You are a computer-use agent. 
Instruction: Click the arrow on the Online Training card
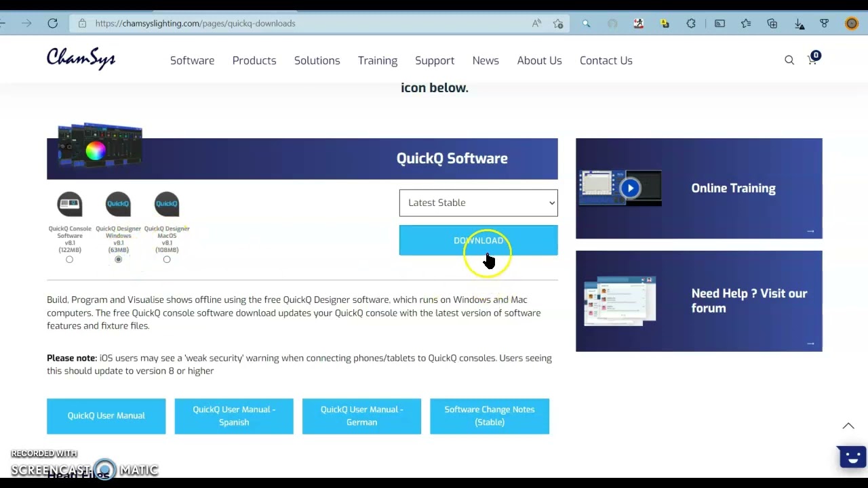(x=810, y=231)
